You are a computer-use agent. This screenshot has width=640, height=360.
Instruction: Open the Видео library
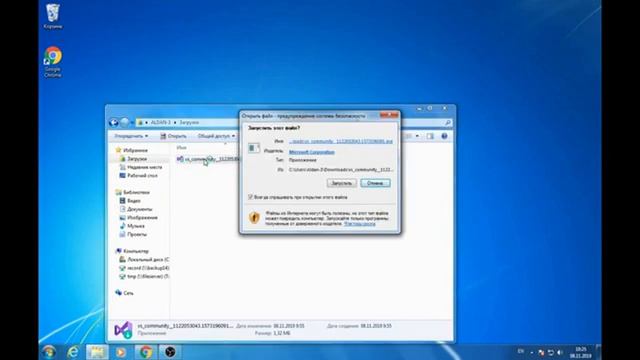tap(133, 201)
